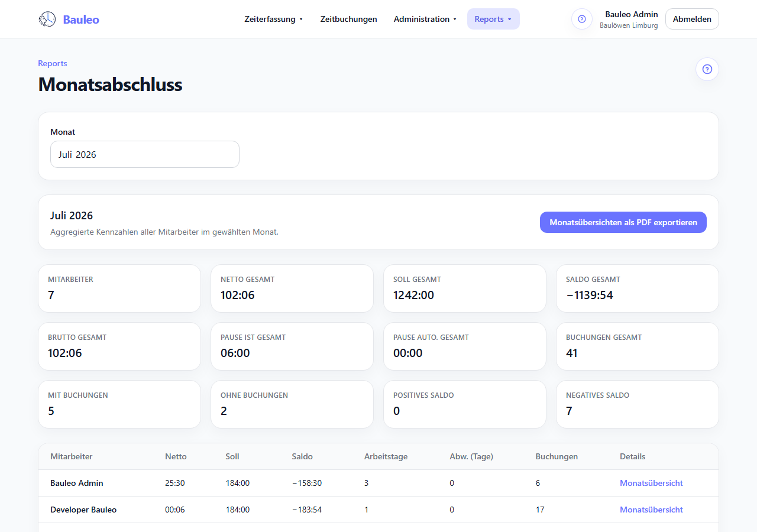The height and width of the screenshot is (532, 757).
Task: Click the Buchungen Gesamt value 41
Action: click(572, 353)
